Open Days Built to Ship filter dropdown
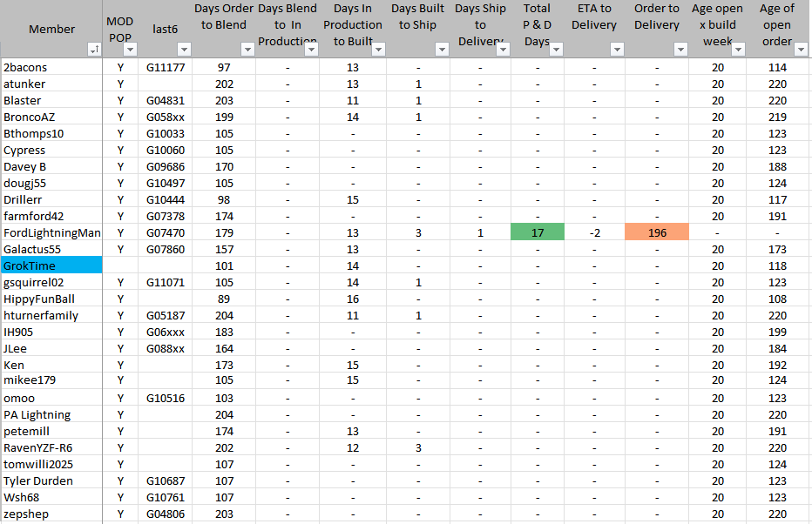Screen dimensions: 812x524 pos(439,50)
